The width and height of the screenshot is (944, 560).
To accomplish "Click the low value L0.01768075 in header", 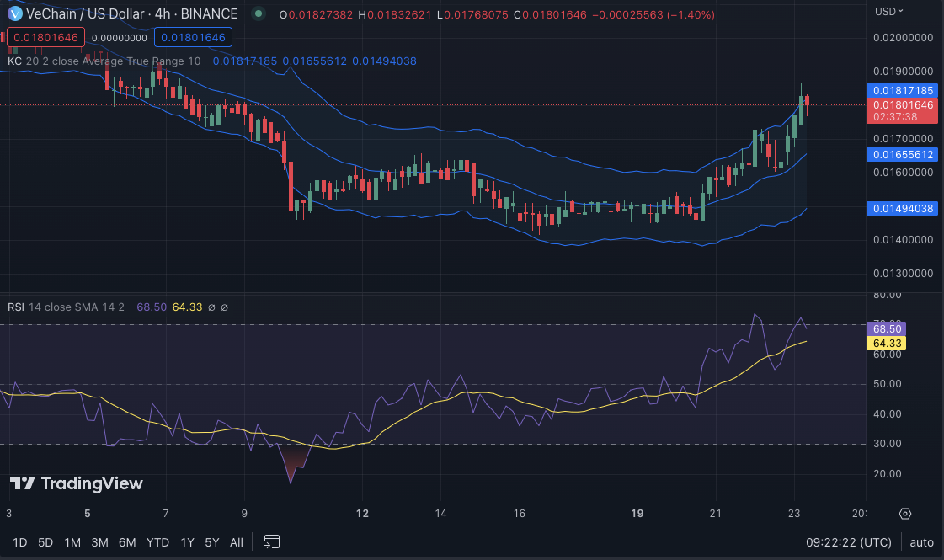I will point(472,14).
